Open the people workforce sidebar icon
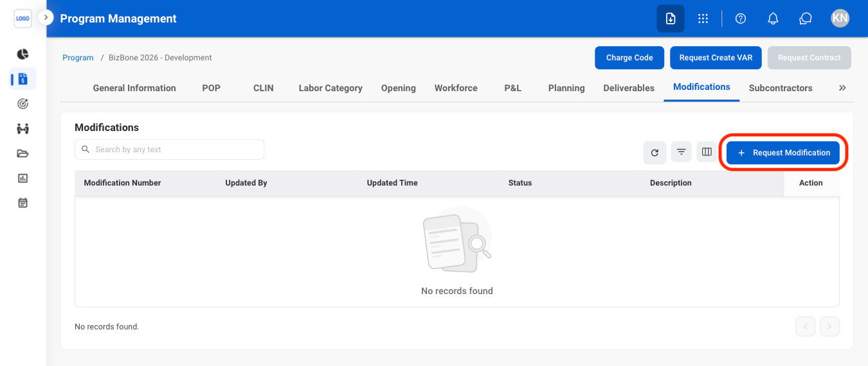 (23, 128)
